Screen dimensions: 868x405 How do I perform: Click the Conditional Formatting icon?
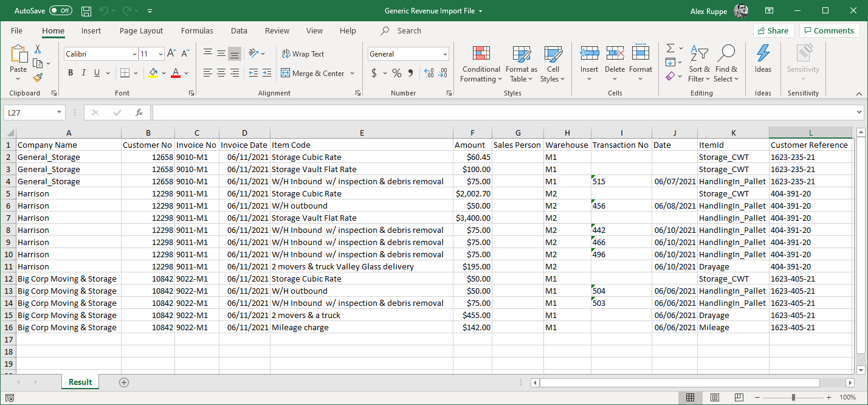tap(481, 55)
